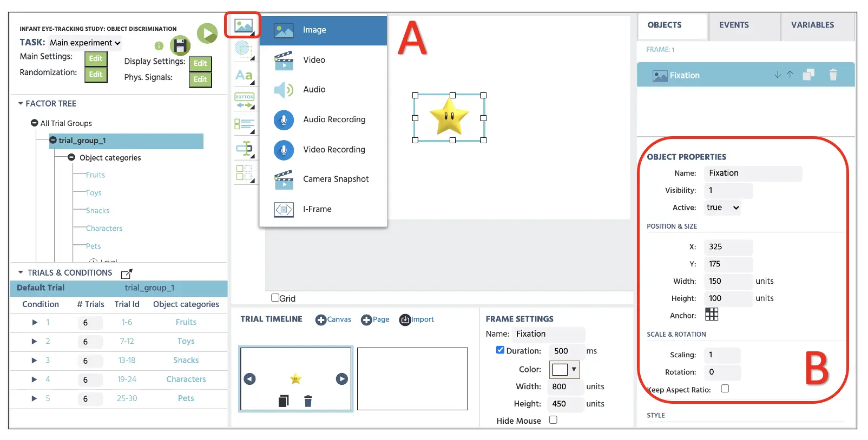
Task: Expand condition 5 Pets row
Action: tap(35, 398)
